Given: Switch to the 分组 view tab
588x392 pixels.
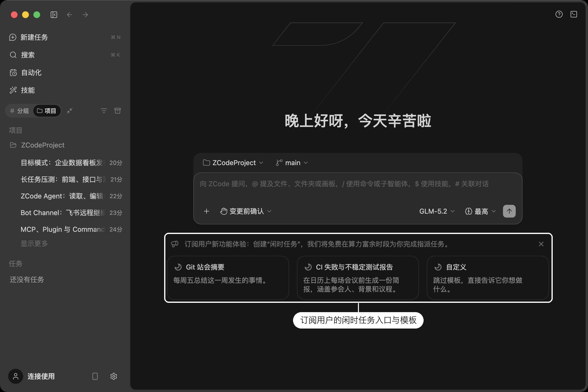Looking at the screenshot, I should point(19,111).
